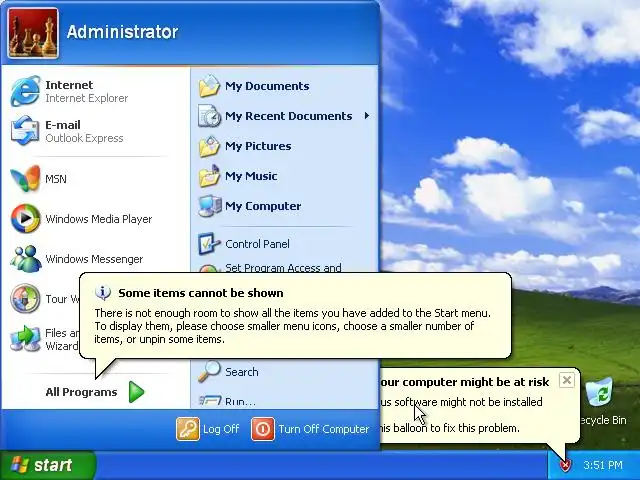Click the red security shield tray icon
Viewport: 640px width, 480px height.
565,464
